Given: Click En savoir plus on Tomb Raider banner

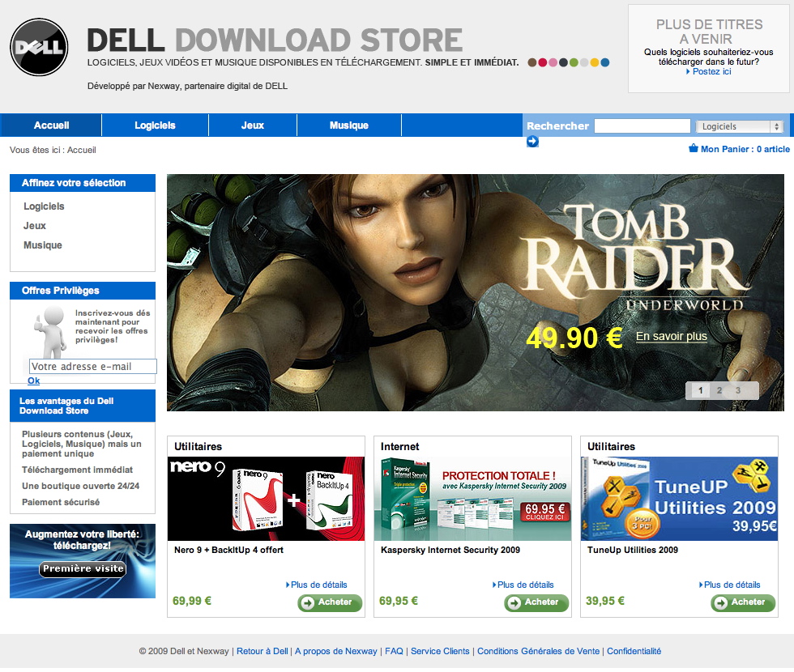Looking at the screenshot, I should coord(672,336).
